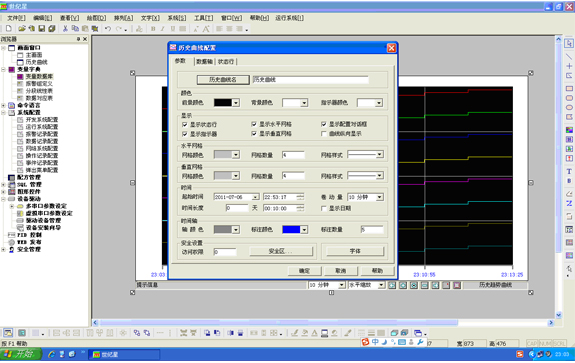575x363 pixels.
Task: Open 网格样式 dropdown in 水平网格 group
Action: [x=380, y=154]
